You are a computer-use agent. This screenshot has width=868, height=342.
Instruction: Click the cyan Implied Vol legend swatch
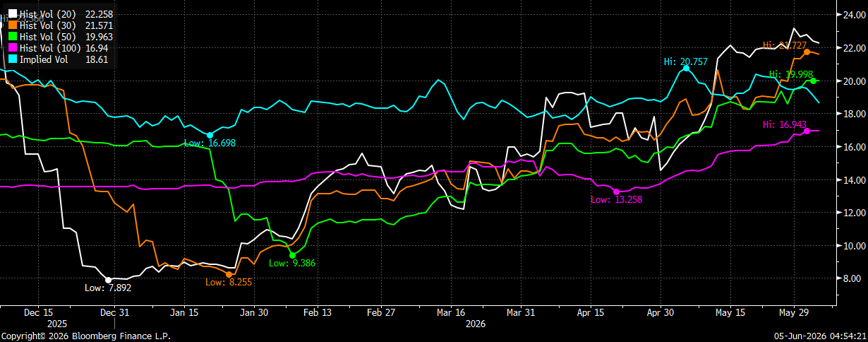12,59
